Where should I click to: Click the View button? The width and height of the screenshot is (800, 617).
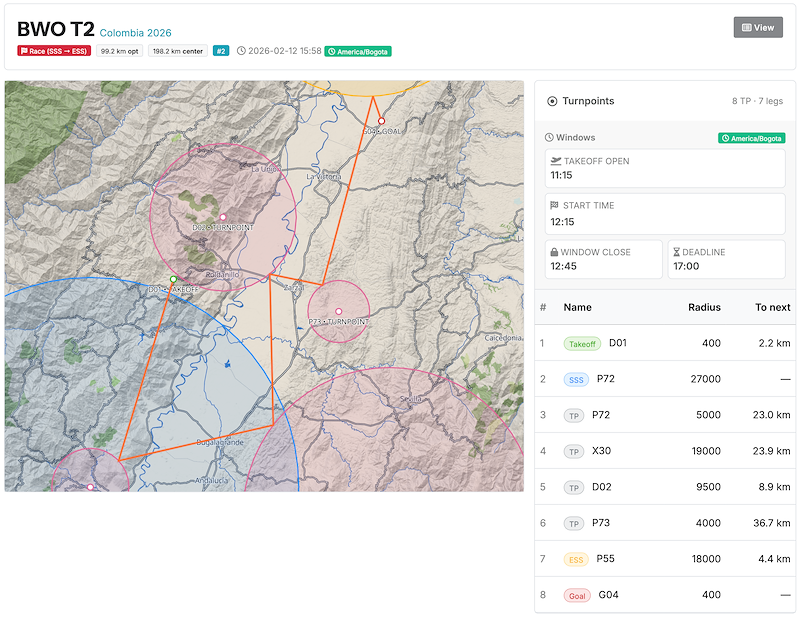tap(758, 27)
